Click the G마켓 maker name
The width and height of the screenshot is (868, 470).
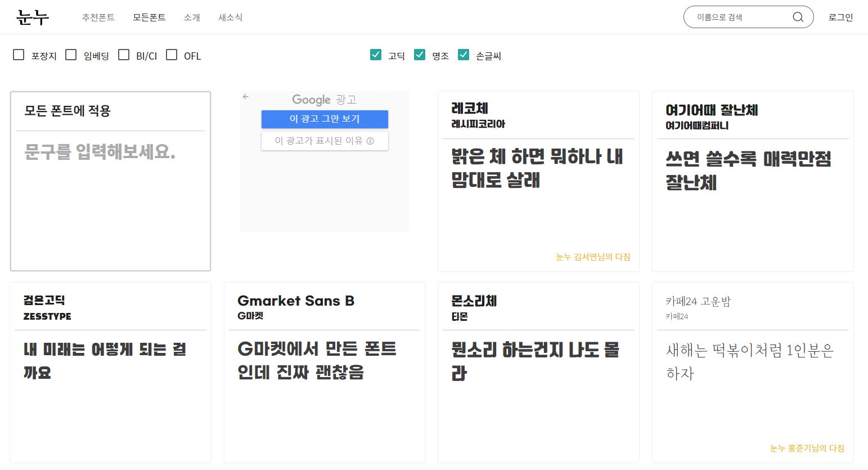[250, 316]
